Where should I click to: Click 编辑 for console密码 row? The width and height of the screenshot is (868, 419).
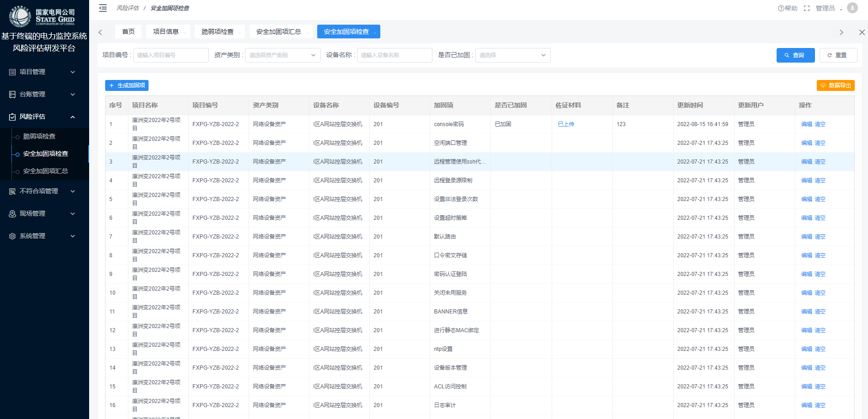(807, 124)
